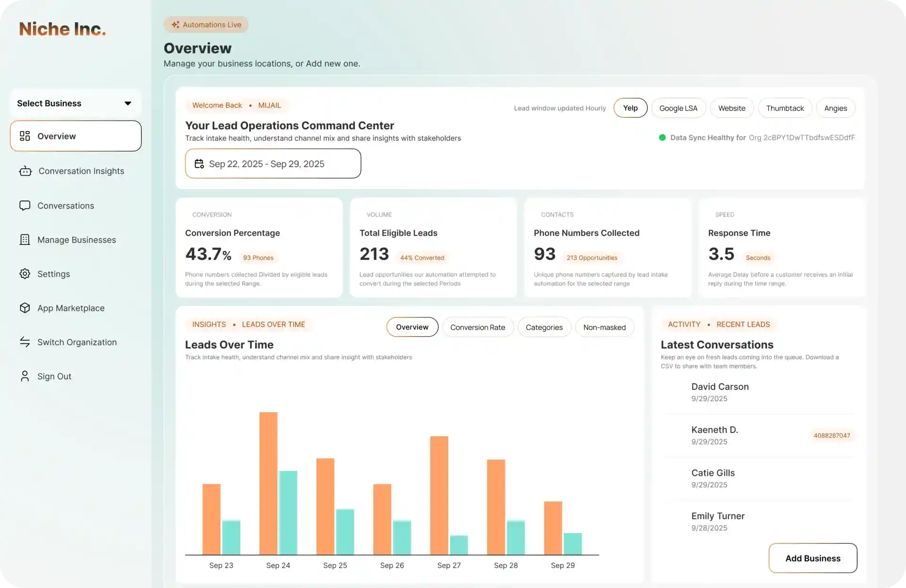Open the Sep 22 - Sep 29 date range selector
This screenshot has width=906, height=588.
pos(273,164)
